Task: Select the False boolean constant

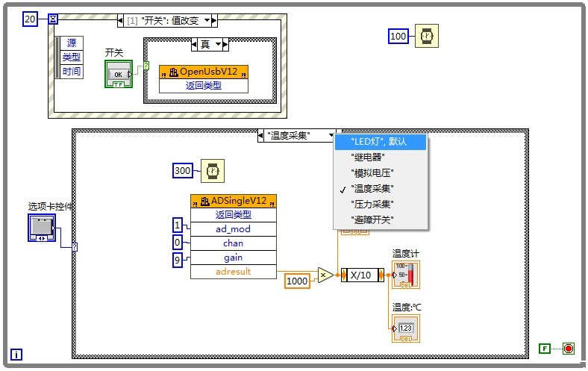Action: pyautogui.click(x=545, y=349)
